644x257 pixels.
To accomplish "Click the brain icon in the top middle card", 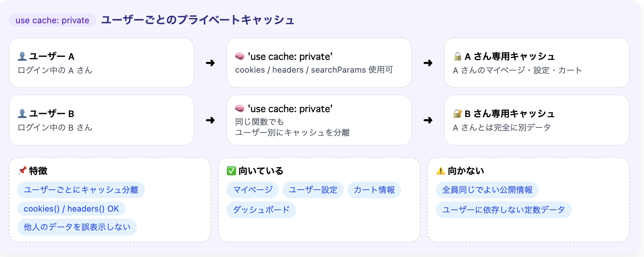I will pos(240,56).
